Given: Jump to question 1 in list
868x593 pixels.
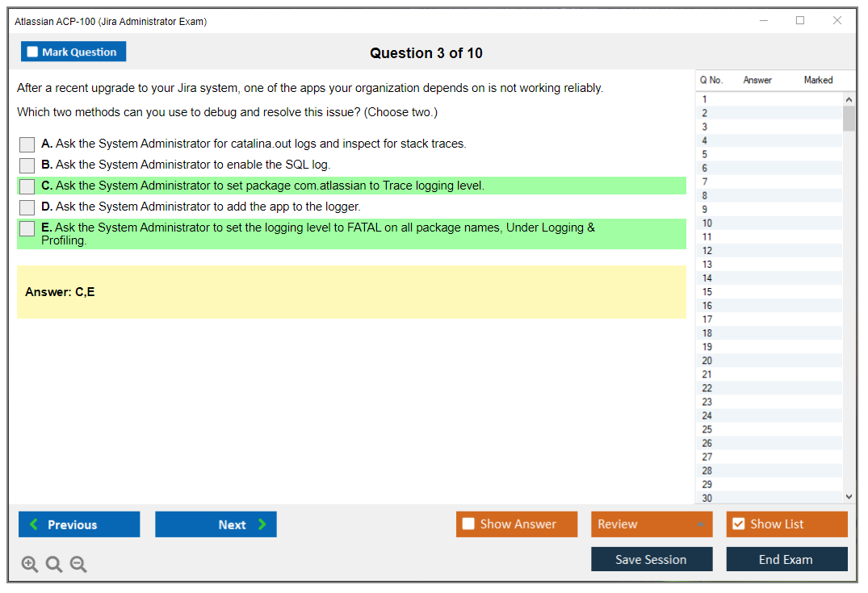Looking at the screenshot, I should click(705, 100).
